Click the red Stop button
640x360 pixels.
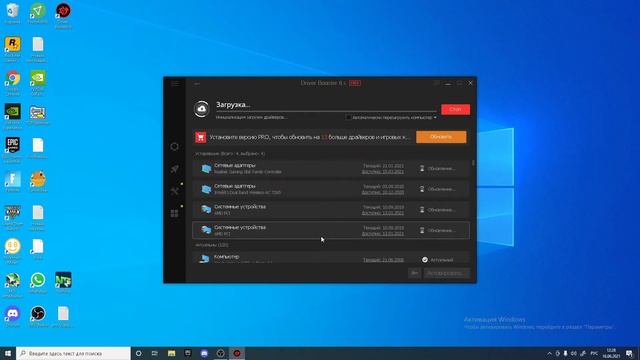[455, 109]
